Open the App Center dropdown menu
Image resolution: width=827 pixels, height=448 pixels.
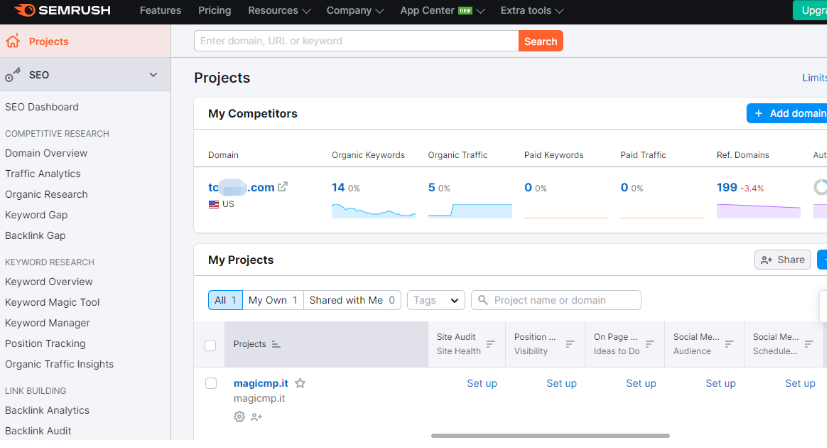(x=442, y=11)
